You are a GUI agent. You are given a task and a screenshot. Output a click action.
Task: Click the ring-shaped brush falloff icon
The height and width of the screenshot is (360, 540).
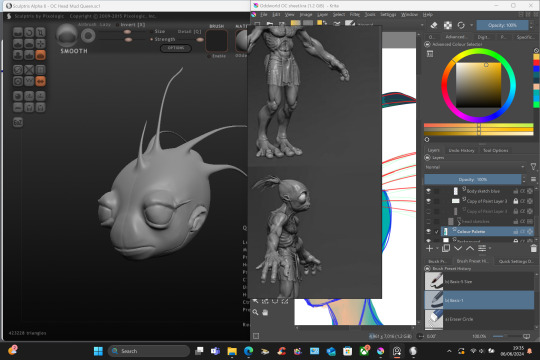[88, 36]
